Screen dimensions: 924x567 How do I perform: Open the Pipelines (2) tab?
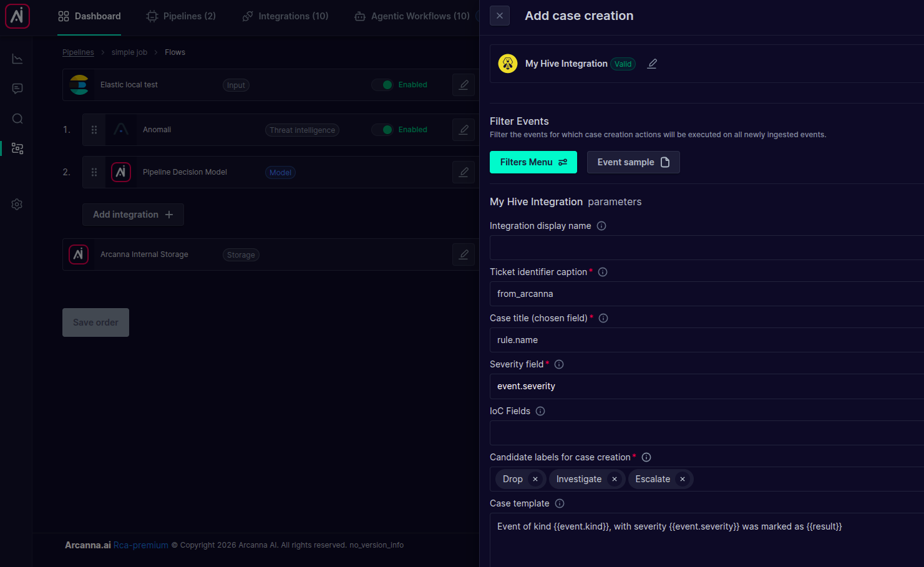click(x=181, y=16)
